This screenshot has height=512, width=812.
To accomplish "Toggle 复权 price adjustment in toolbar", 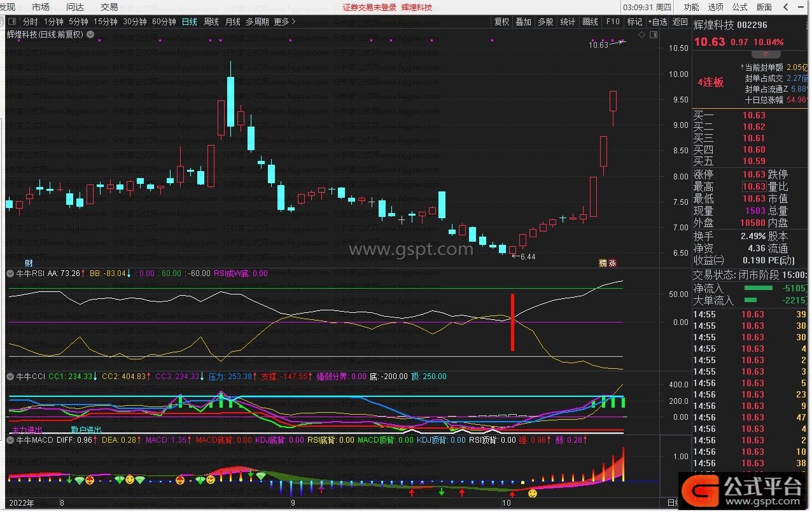I will pyautogui.click(x=501, y=22).
